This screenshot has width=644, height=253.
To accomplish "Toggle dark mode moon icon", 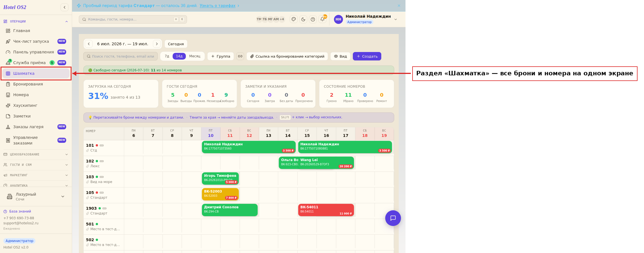I will click(x=303, y=19).
